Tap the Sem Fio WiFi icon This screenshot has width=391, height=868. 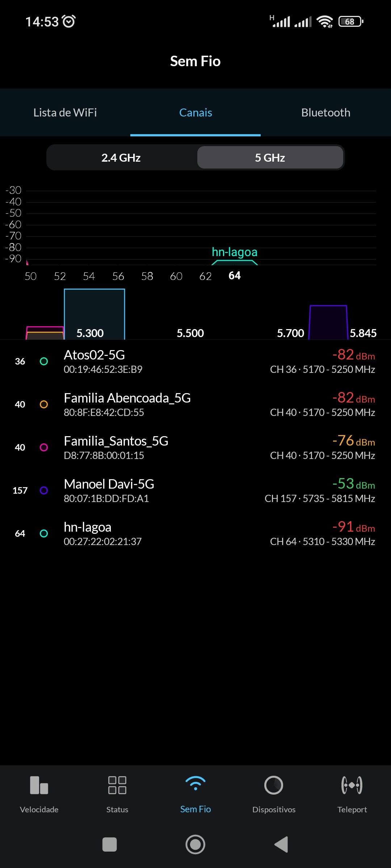pyautogui.click(x=195, y=784)
